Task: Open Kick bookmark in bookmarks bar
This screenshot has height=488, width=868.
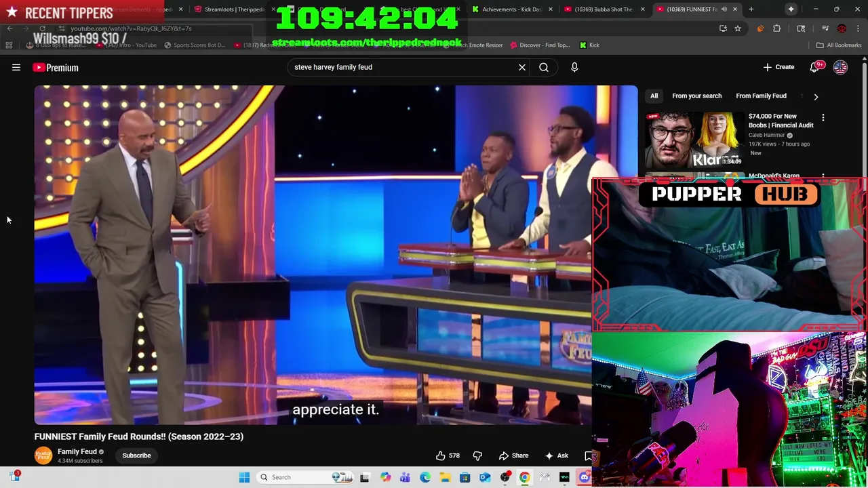Action: [x=589, y=45]
